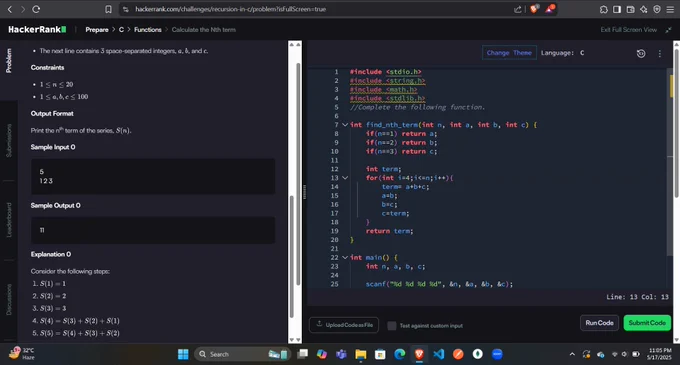
Task: Open browser extensions puzzle icon
Action: [x=604, y=9]
